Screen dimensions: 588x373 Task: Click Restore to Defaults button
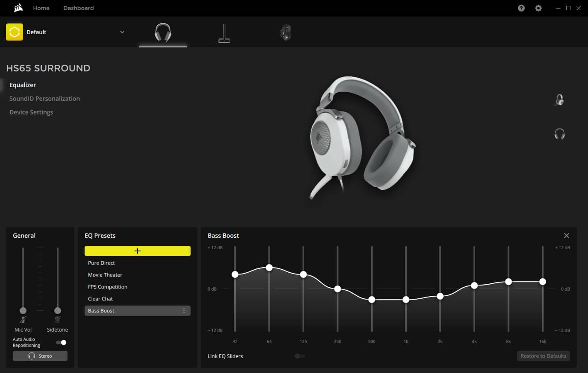(x=543, y=356)
